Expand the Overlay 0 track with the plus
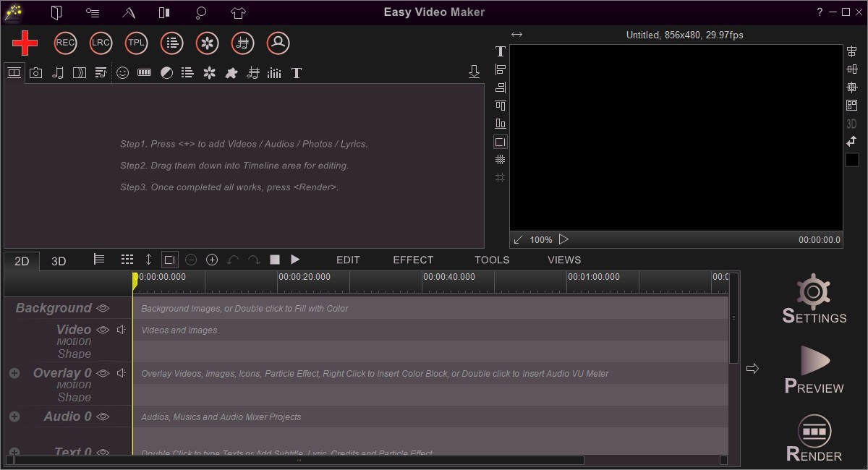This screenshot has width=868, height=470. [14, 373]
